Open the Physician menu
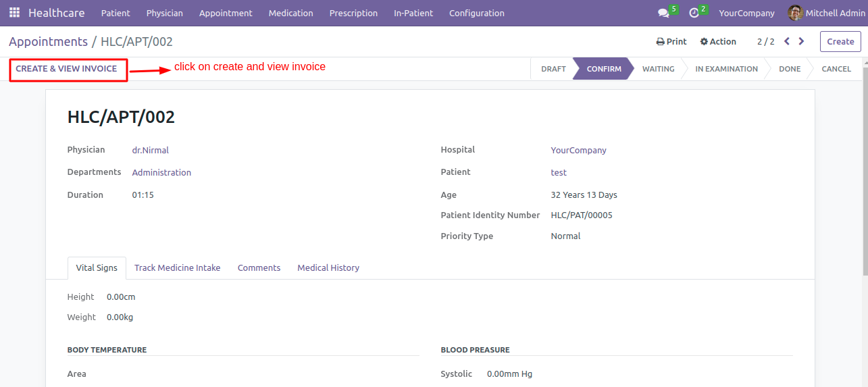The image size is (868, 387). coord(165,13)
